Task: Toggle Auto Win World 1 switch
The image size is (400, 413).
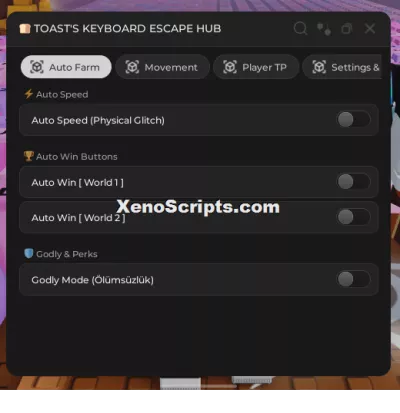Action: [x=353, y=182]
